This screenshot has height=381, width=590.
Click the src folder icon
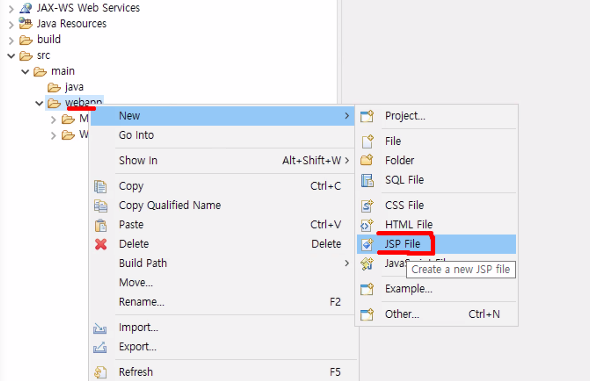tap(26, 56)
